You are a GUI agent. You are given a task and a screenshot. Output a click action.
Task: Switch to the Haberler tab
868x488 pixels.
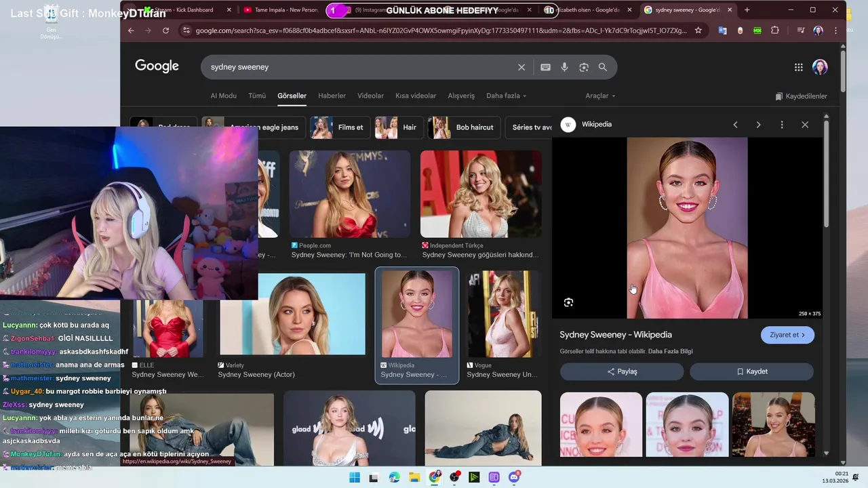[332, 96]
